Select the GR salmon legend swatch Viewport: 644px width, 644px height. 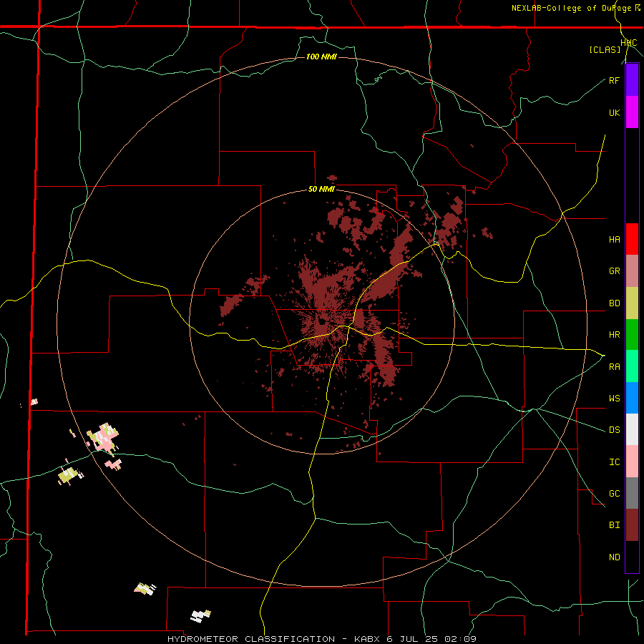coord(632,270)
